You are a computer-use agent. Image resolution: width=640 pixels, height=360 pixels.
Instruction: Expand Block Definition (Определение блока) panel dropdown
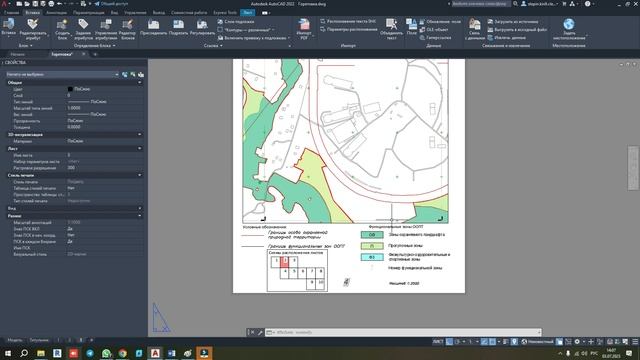pos(95,46)
